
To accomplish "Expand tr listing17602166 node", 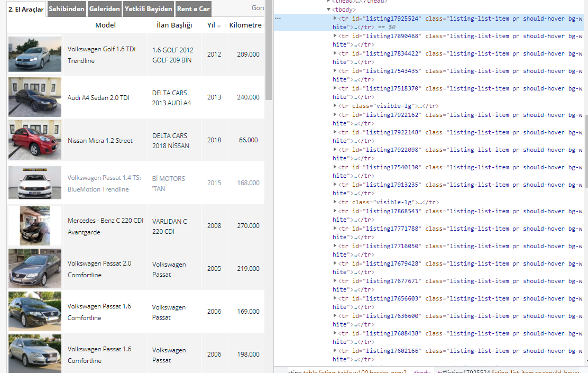I will [x=335, y=350].
